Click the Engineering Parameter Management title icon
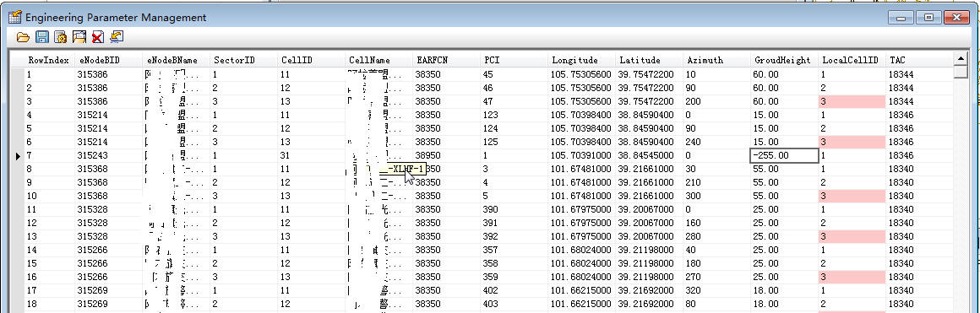 (15, 17)
